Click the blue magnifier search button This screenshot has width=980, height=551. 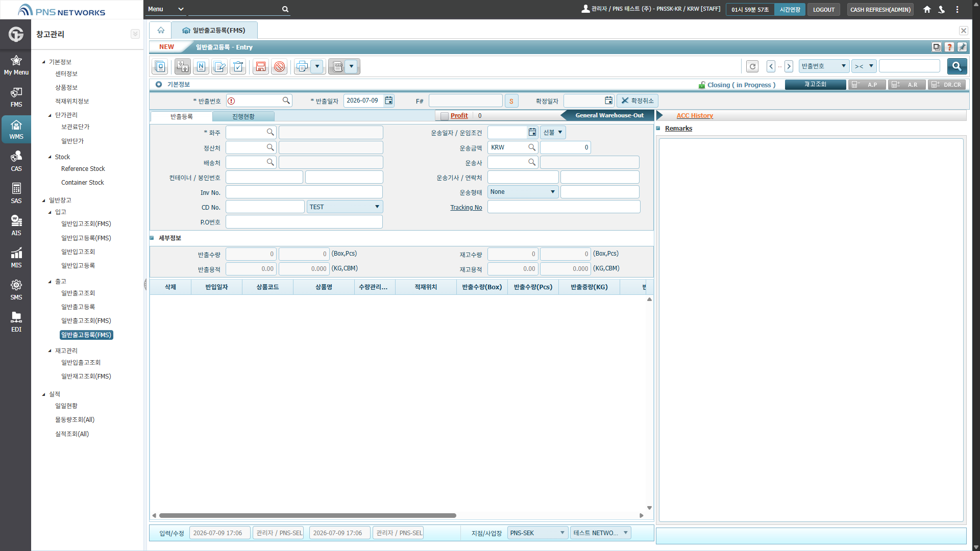pyautogui.click(x=957, y=66)
